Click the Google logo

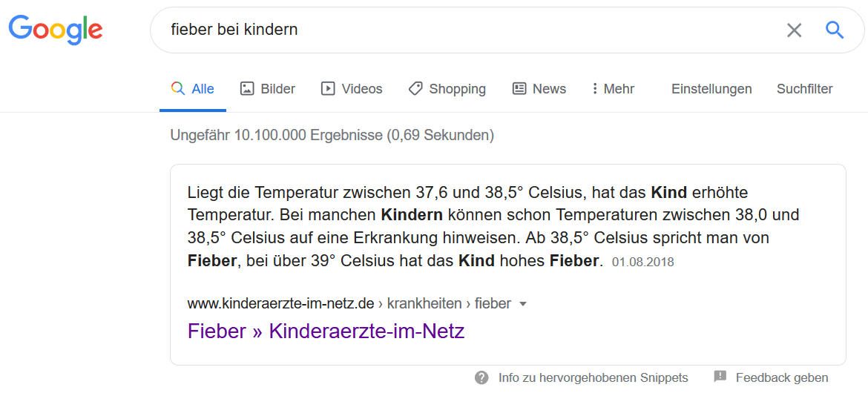[56, 30]
